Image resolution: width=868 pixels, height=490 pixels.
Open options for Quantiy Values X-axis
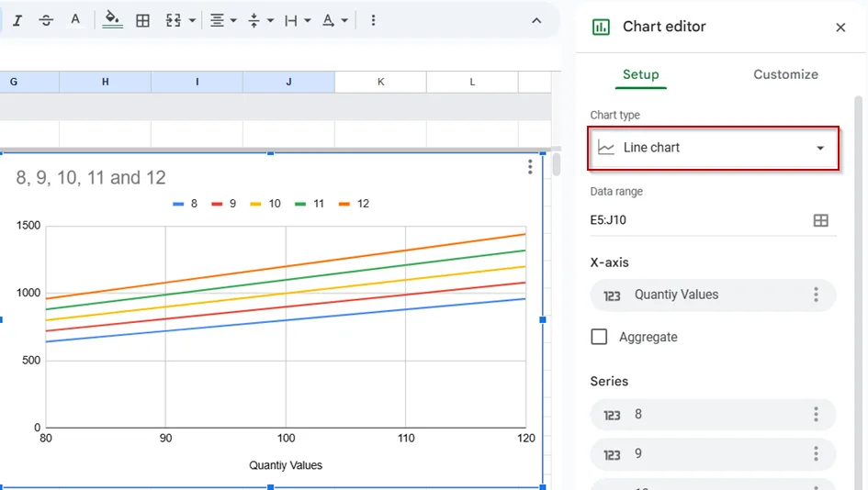tap(816, 295)
